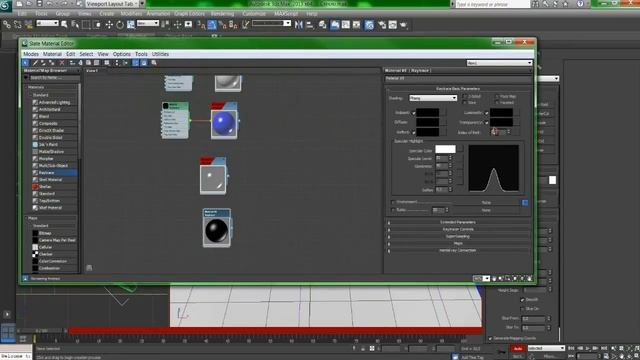This screenshot has width=640, height=360.
Task: Open the Help question mark icon
Action: [580, 4]
